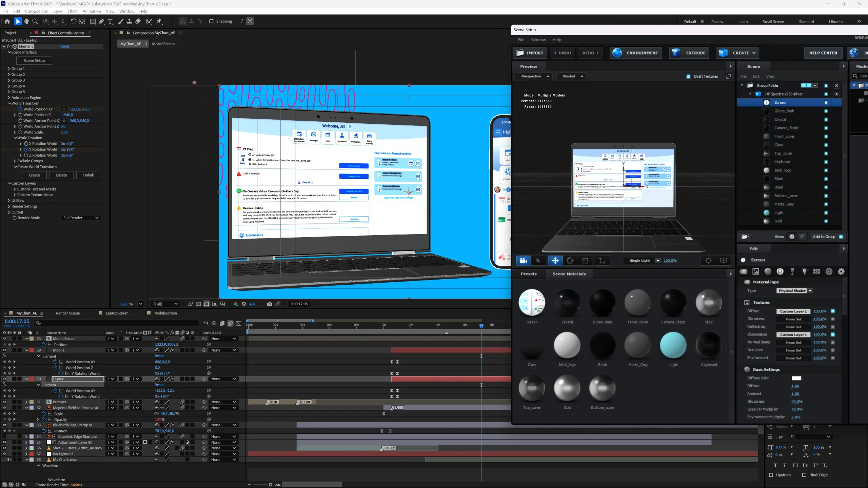Open the Animation menu
The height and width of the screenshot is (488, 868).
[92, 11]
